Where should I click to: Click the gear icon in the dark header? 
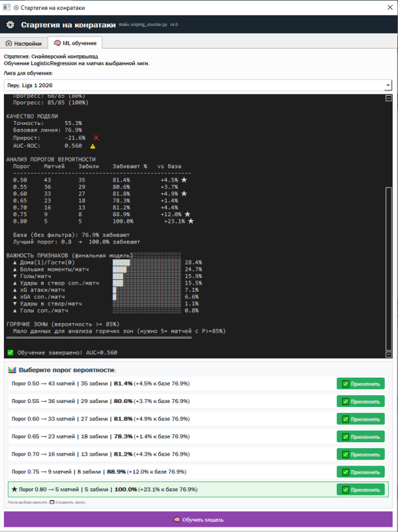(10, 25)
